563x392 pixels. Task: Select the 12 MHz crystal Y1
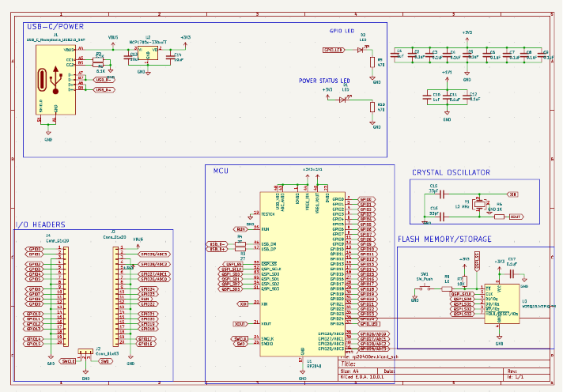coord(479,204)
